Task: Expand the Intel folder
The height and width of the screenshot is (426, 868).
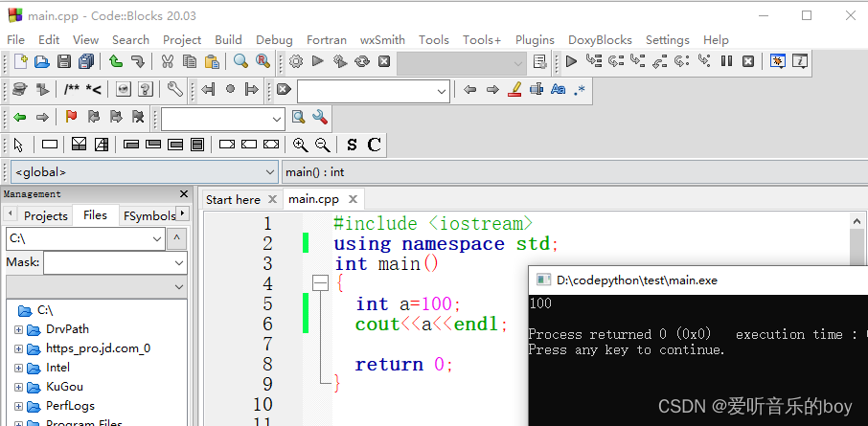Action: [x=18, y=368]
